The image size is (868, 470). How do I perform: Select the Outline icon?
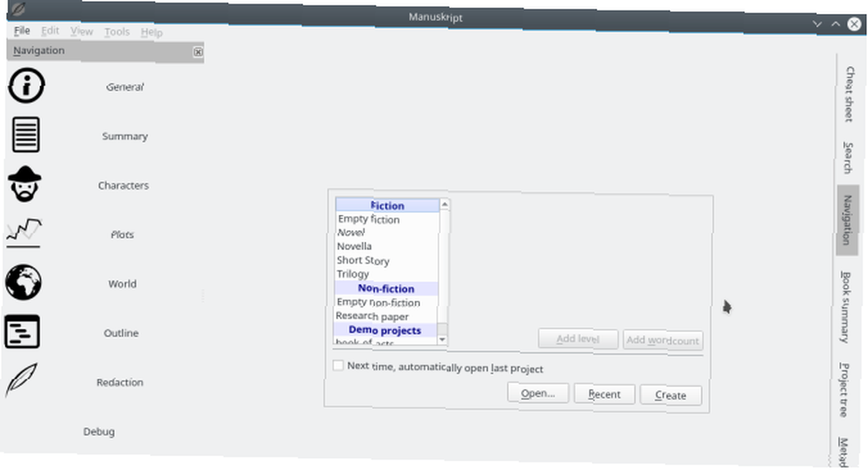click(23, 331)
